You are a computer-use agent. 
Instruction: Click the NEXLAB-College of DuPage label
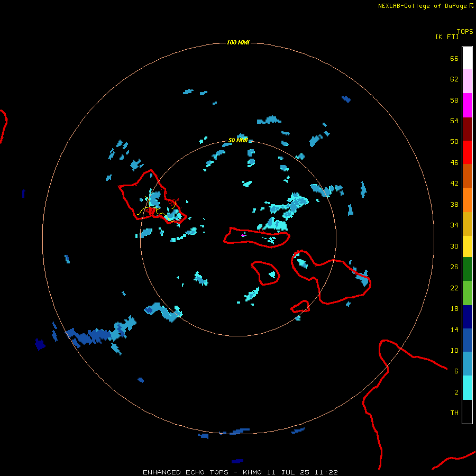pyautogui.click(x=422, y=6)
